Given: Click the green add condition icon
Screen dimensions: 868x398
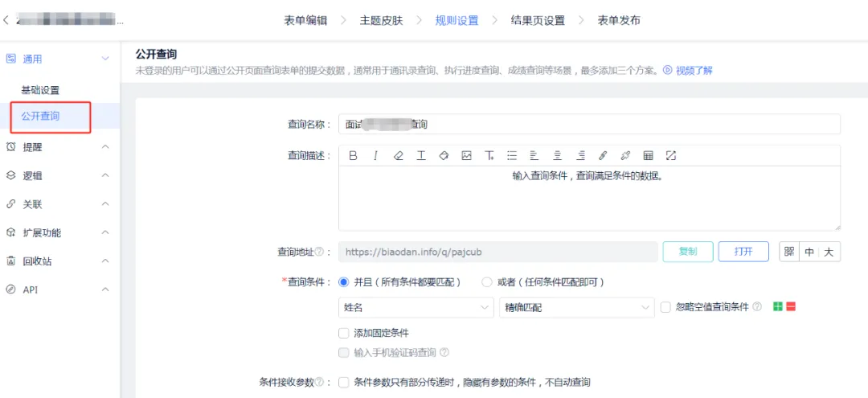Looking at the screenshot, I should pyautogui.click(x=778, y=307).
